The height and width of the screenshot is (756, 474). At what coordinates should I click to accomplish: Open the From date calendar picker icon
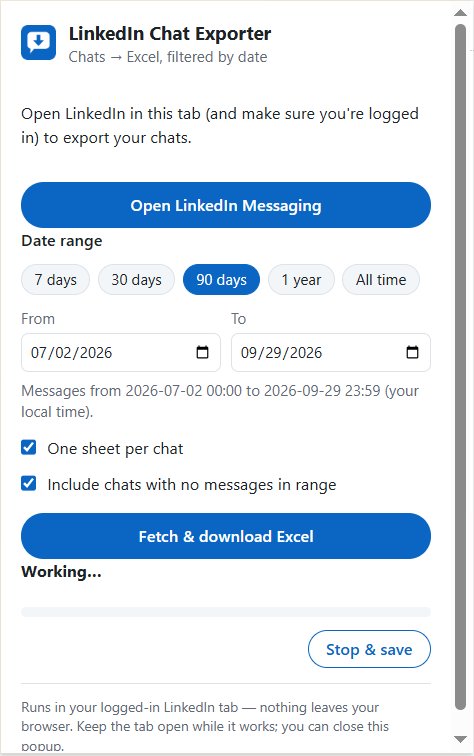(x=203, y=352)
